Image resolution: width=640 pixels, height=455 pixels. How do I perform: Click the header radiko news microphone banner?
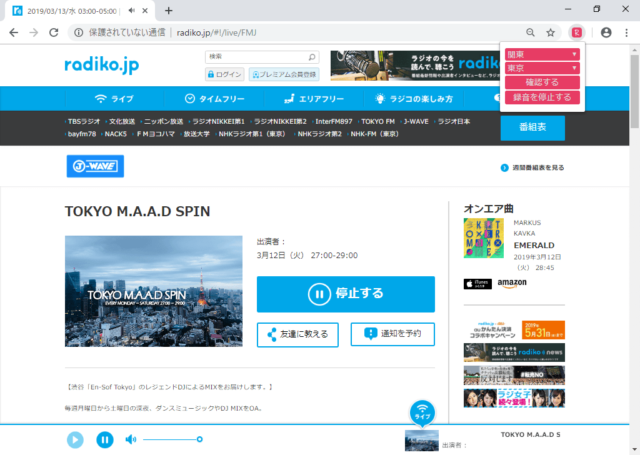pos(415,66)
